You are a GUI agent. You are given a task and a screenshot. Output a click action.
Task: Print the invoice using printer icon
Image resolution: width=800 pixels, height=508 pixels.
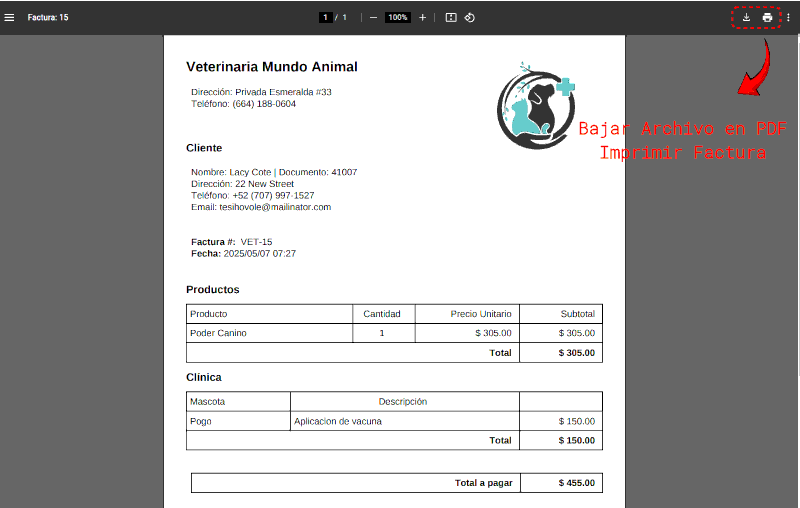point(767,17)
